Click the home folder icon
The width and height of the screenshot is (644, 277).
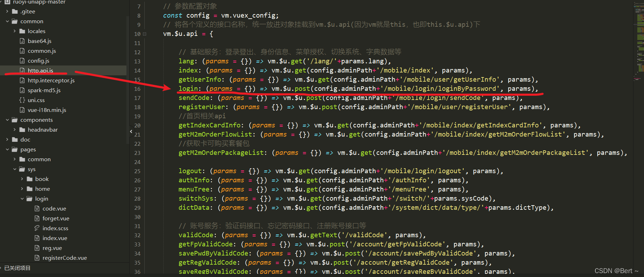(30, 189)
